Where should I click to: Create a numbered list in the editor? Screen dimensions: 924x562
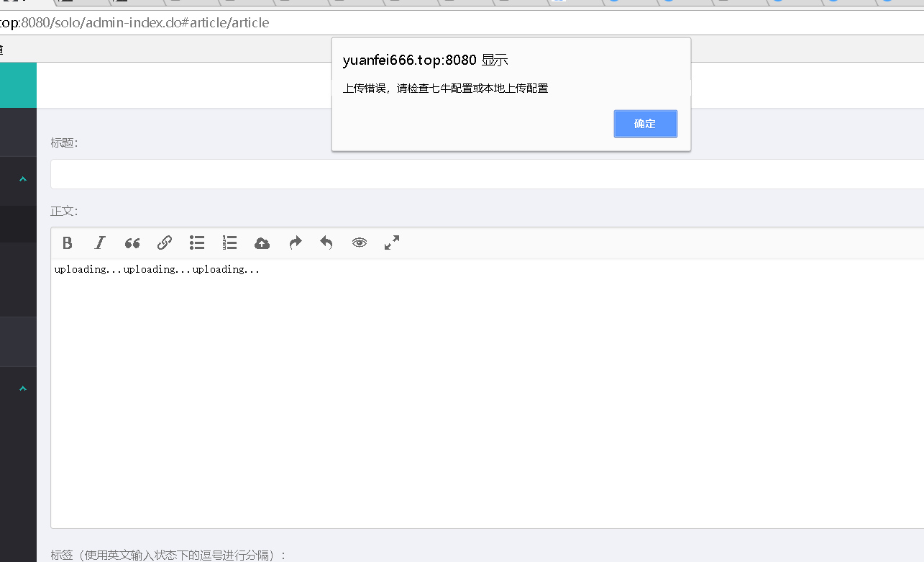[x=229, y=243]
